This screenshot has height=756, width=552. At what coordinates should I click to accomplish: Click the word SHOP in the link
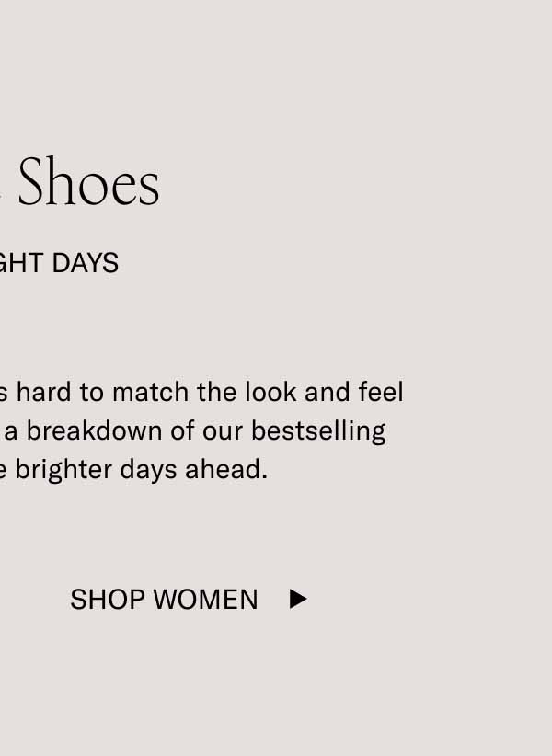pos(108,600)
